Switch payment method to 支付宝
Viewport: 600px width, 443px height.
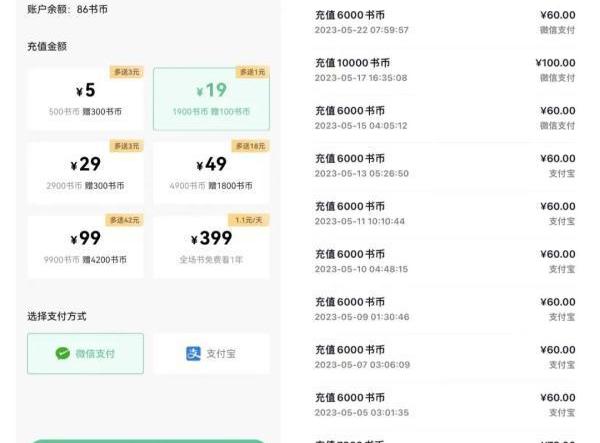click(211, 353)
